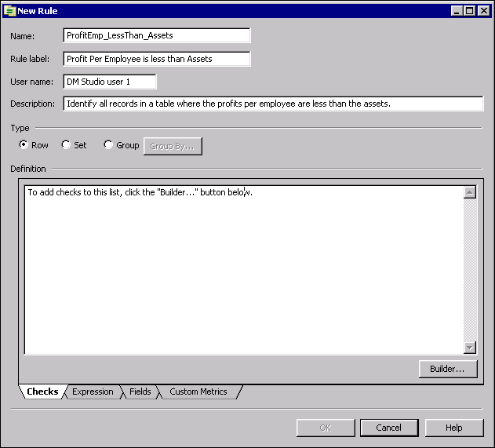Click the New Rule window title icon
The width and height of the screenshot is (495, 448).
10,11
